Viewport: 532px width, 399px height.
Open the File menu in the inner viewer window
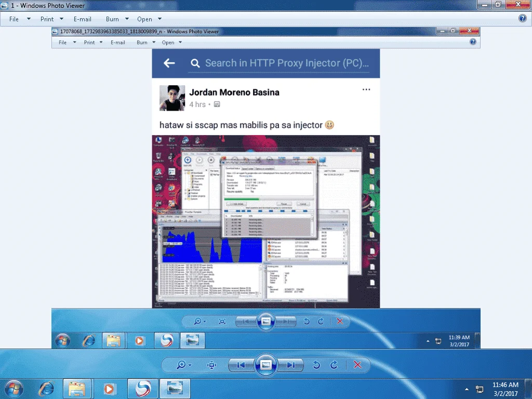[x=63, y=43]
